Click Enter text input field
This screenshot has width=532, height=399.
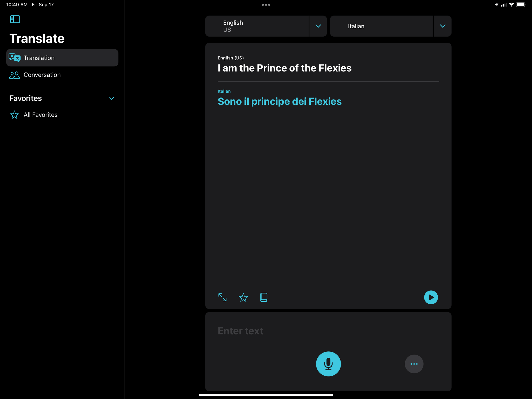[x=328, y=331]
